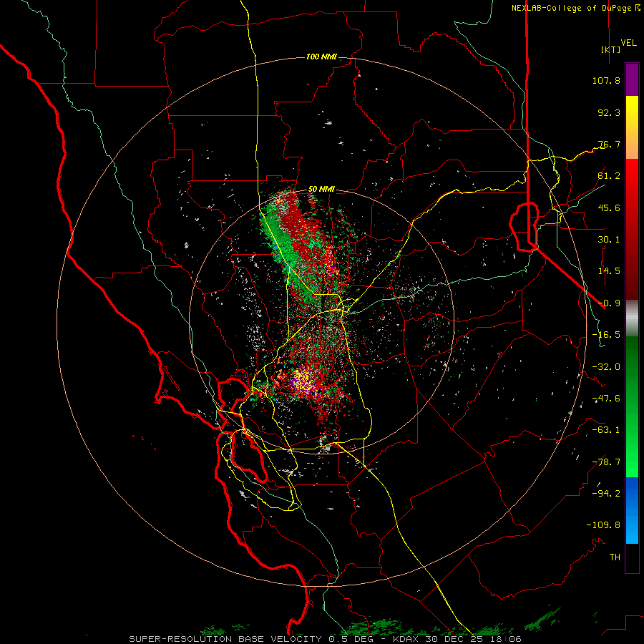Viewport: 644px width, 644px height.
Task: Select the -78.7 legend value
Action: pos(606,462)
